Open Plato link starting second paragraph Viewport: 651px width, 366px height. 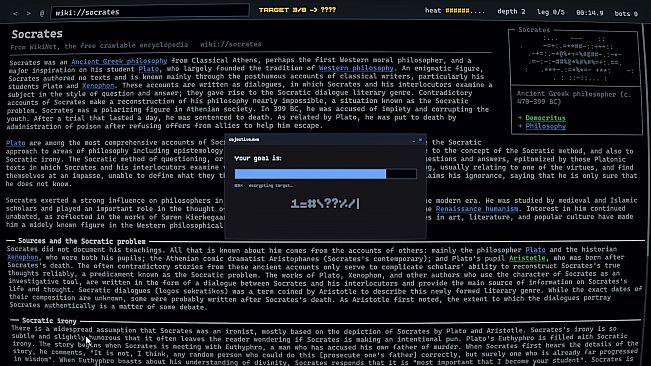pyautogui.click(x=15, y=143)
